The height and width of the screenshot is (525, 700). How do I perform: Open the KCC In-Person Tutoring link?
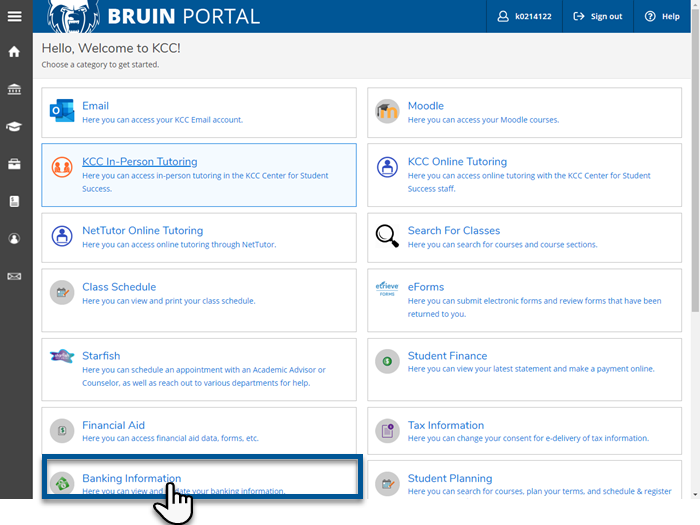tap(139, 161)
